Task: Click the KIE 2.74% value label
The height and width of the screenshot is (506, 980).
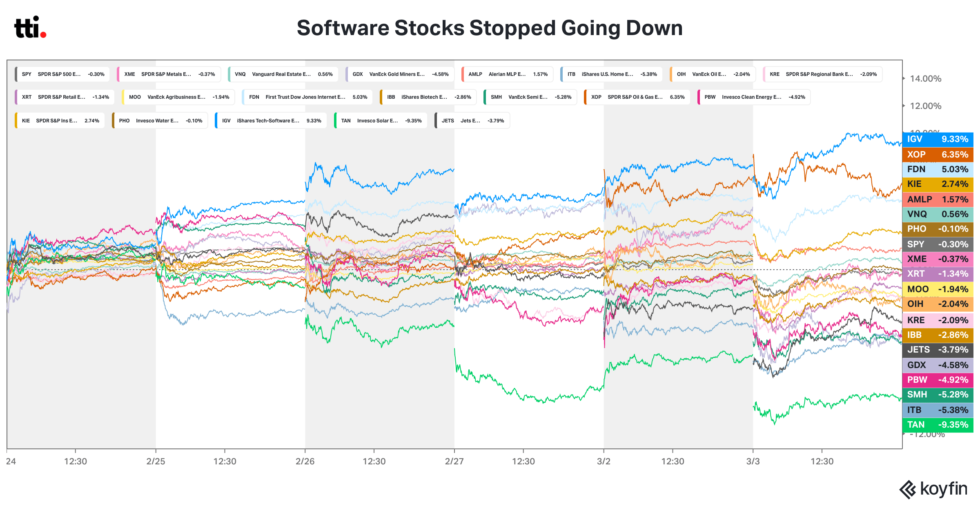Action: point(938,184)
